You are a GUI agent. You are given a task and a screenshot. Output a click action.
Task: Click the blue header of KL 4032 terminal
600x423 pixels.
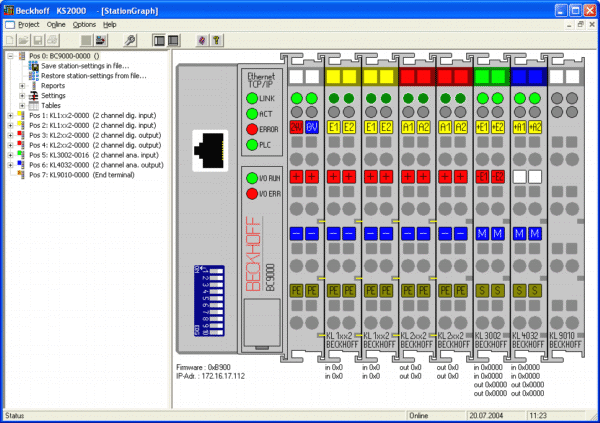click(x=528, y=77)
